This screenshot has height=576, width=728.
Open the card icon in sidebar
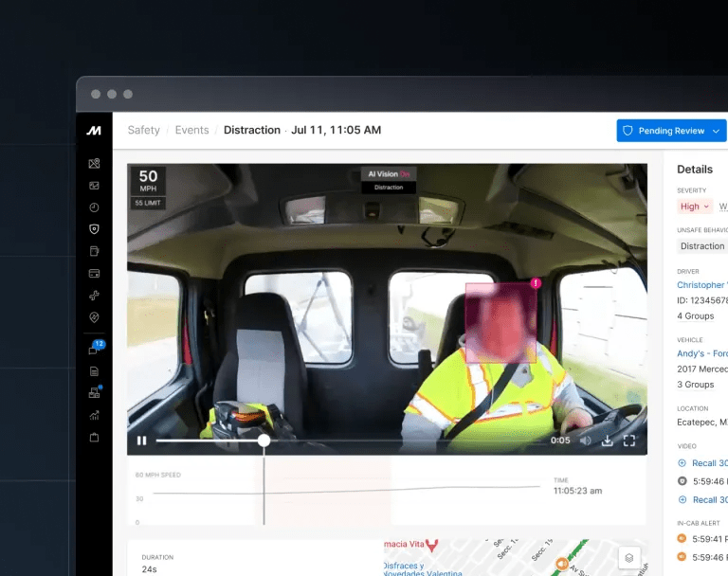(94, 274)
